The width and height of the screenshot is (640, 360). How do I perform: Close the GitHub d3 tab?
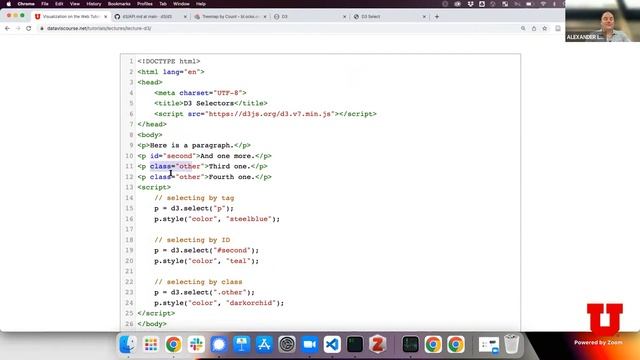pyautogui.click(x=185, y=16)
